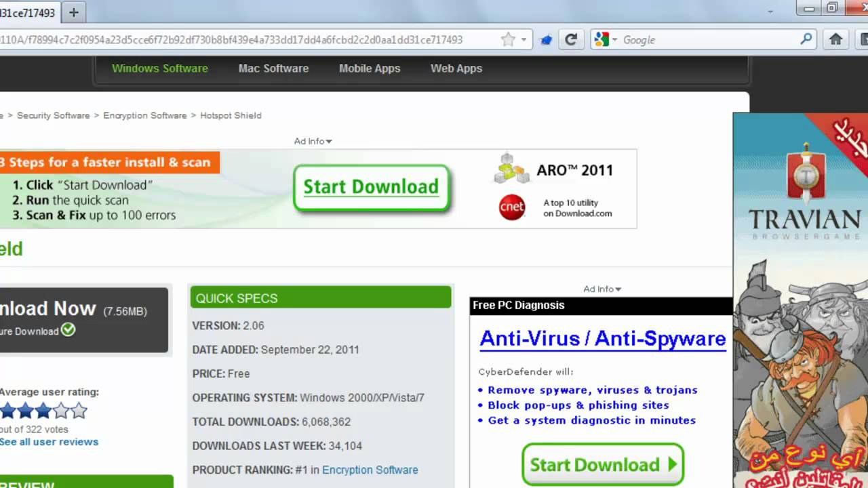
Task: Click the search magnifier icon
Action: click(806, 39)
